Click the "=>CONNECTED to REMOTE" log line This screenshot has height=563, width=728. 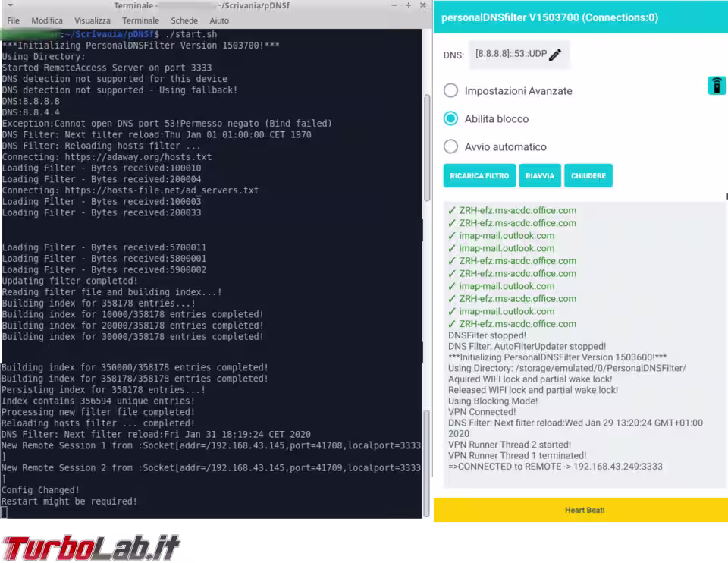click(555, 467)
